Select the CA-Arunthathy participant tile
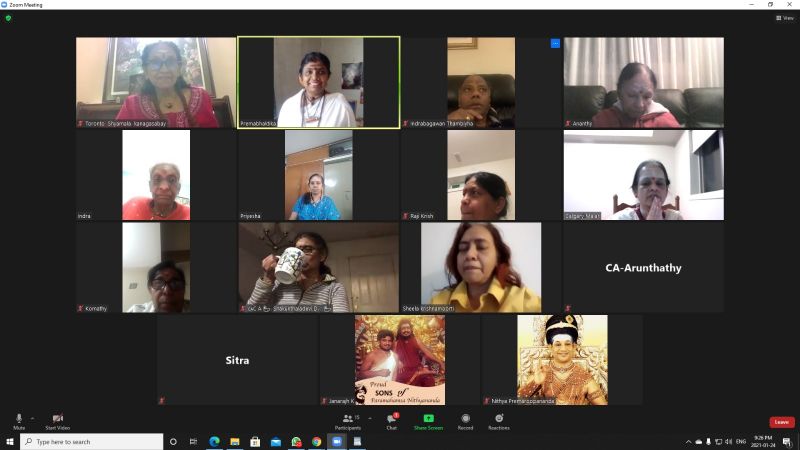The width and height of the screenshot is (800, 450). coord(643,268)
